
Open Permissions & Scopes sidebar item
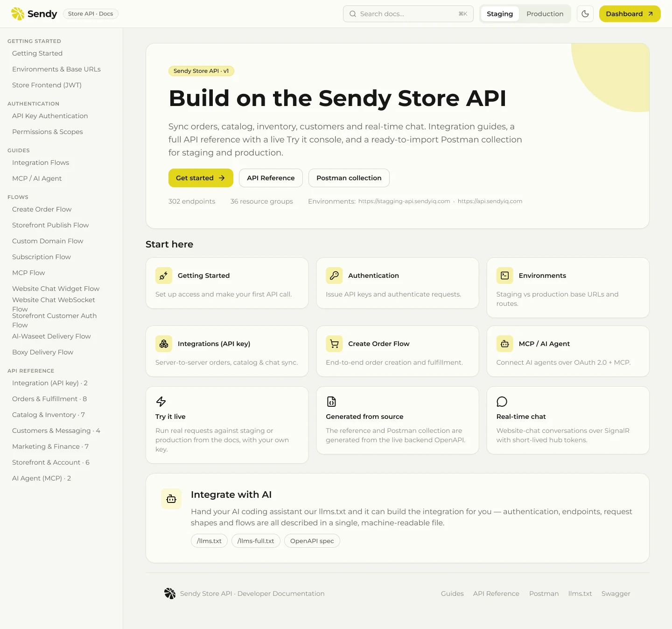[x=48, y=132]
